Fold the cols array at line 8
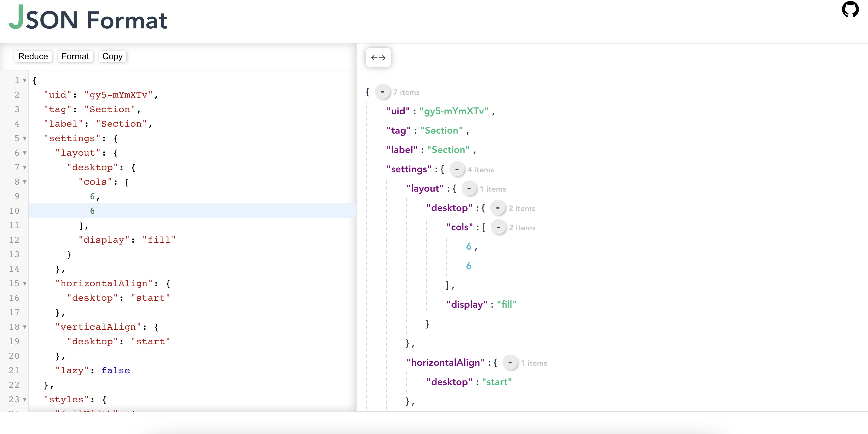 (24, 182)
